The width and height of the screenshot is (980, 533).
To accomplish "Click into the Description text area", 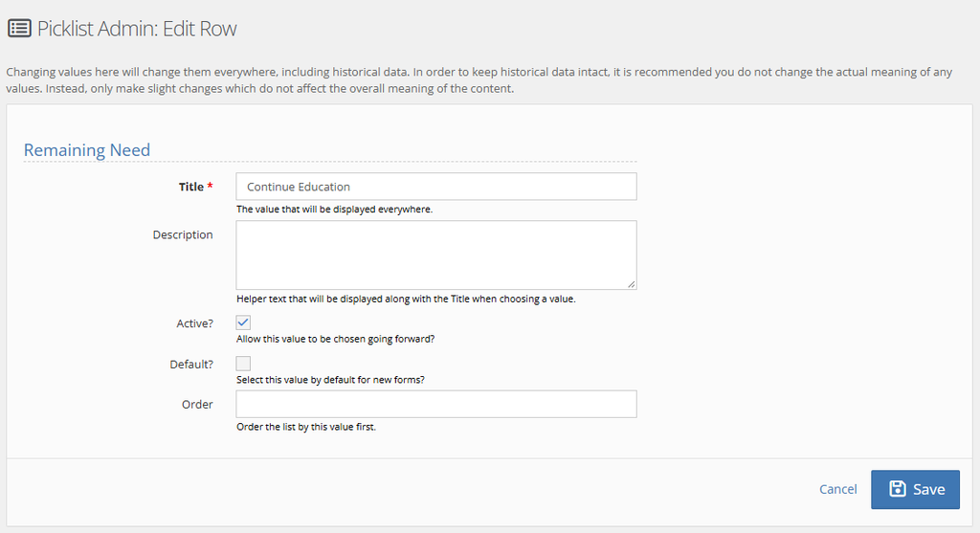I will [x=436, y=255].
